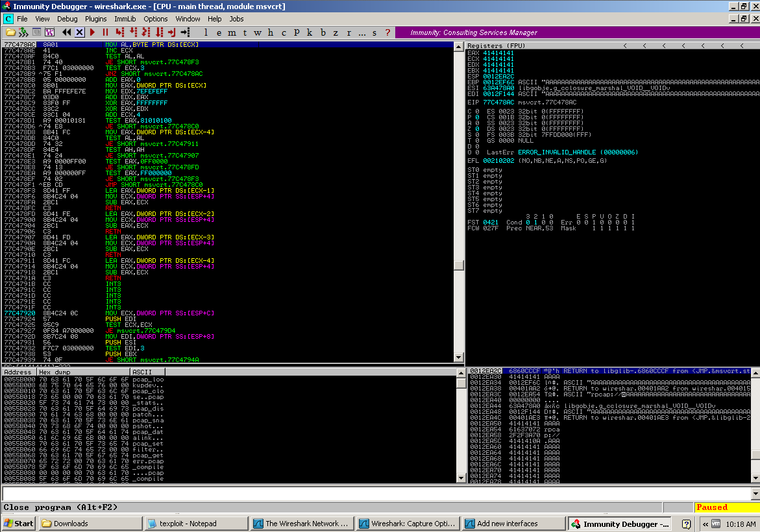Click the dump pane scrollbar down arrow
The width and height of the screenshot is (760, 532).
point(461,478)
